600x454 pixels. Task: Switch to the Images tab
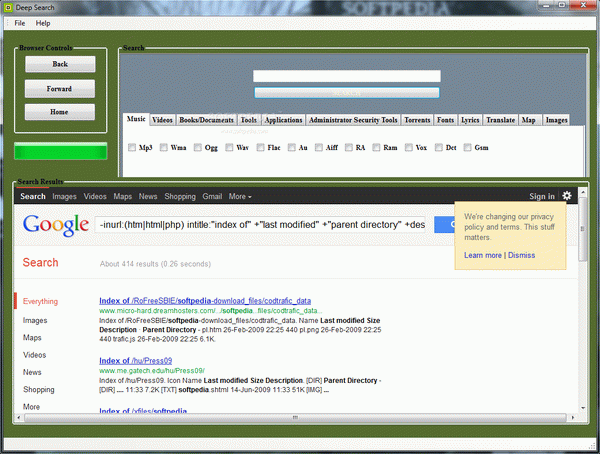[x=556, y=120]
